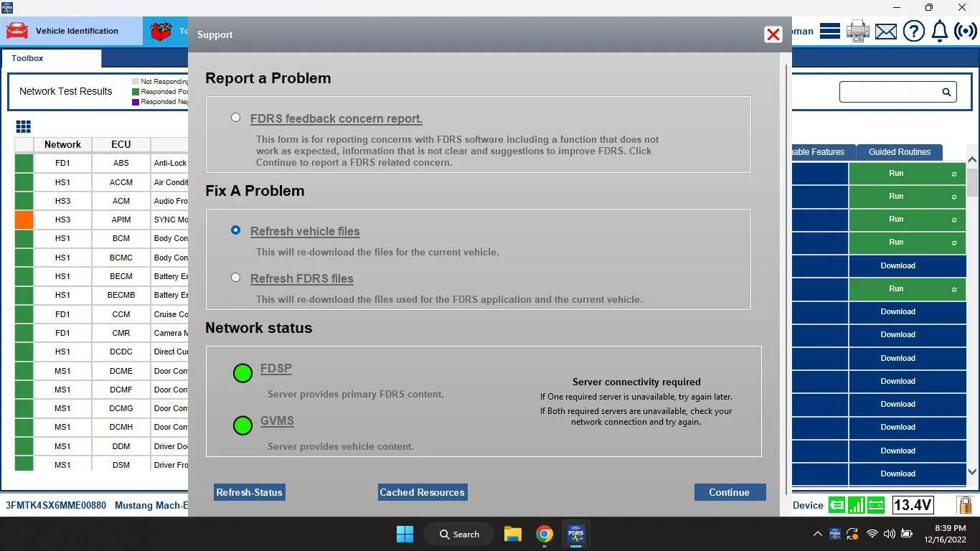The image size is (980, 551).
Task: Open Cached Resources
Action: [423, 492]
